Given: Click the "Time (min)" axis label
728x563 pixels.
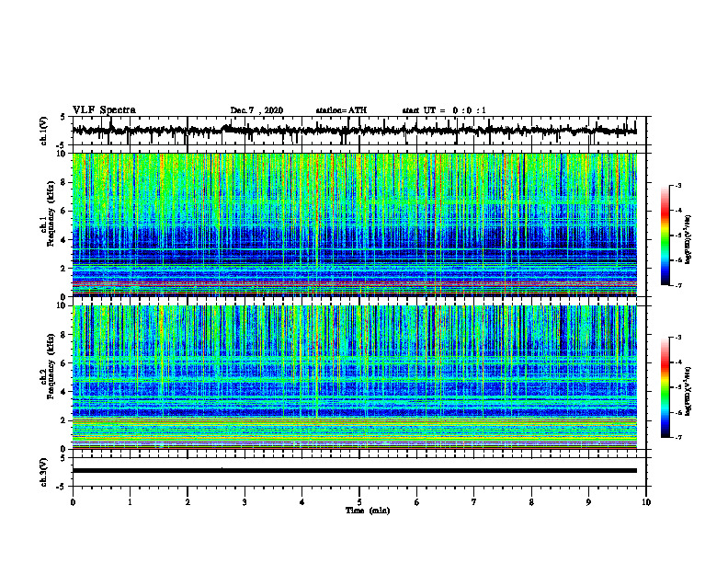Looking at the screenshot, I should click(368, 511).
